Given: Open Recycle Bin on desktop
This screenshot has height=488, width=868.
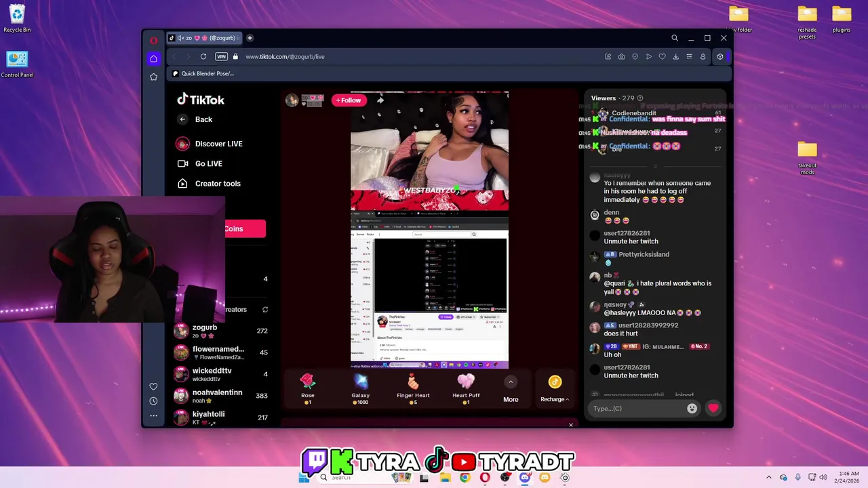Looking at the screenshot, I should [17, 19].
